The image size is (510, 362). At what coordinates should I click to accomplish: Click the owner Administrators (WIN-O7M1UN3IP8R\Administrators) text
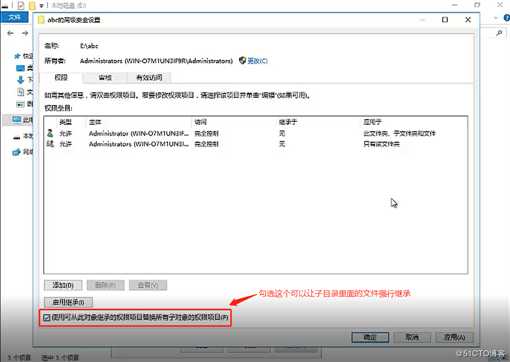[156, 61]
